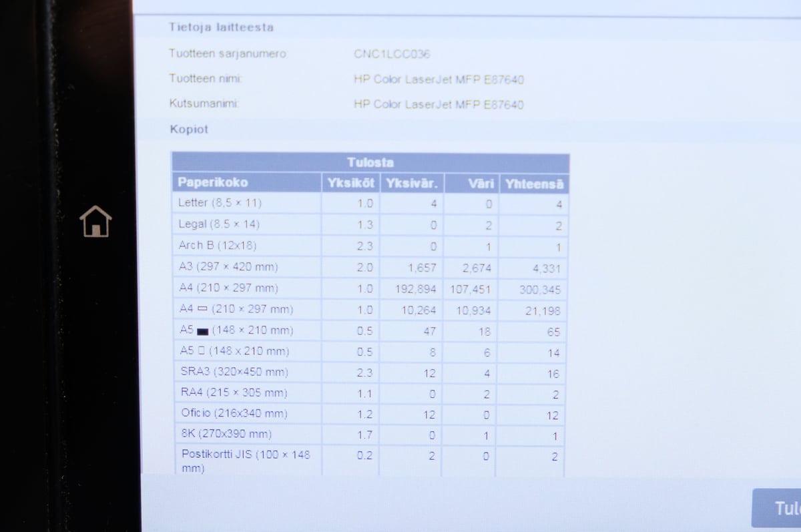Select the A5 row label with hollow portrait rectangle
Screen dimensions: 801x532
[x=234, y=350]
